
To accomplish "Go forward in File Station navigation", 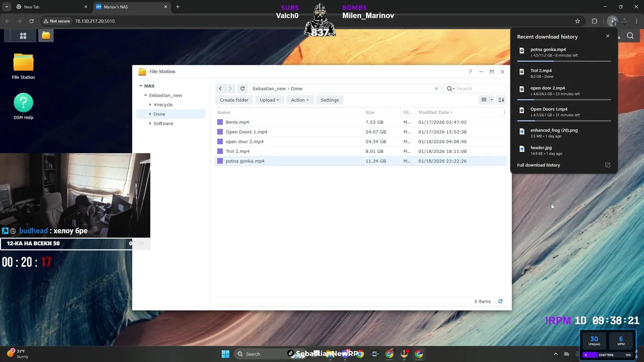I will point(230,88).
